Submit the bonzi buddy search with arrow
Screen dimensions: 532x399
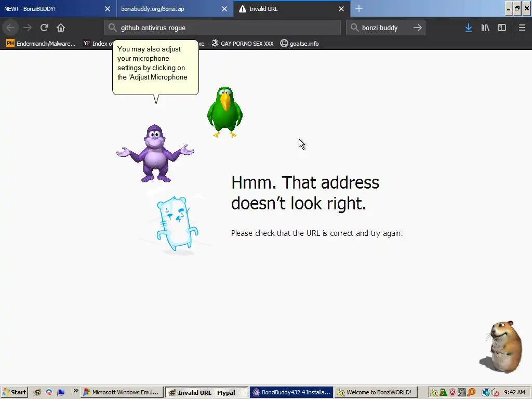418,28
